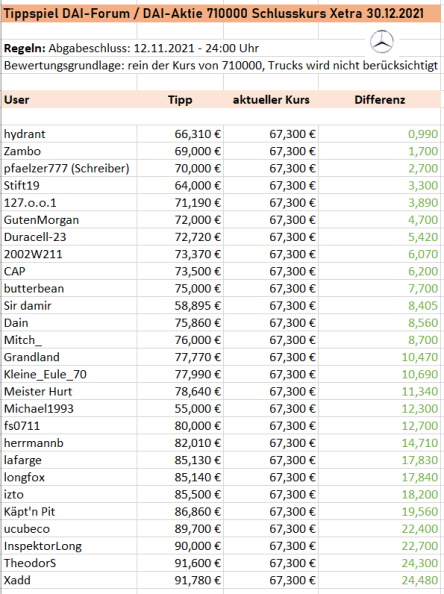
Task: Select Duracell-23 difference value 5,420
Action: point(380,237)
